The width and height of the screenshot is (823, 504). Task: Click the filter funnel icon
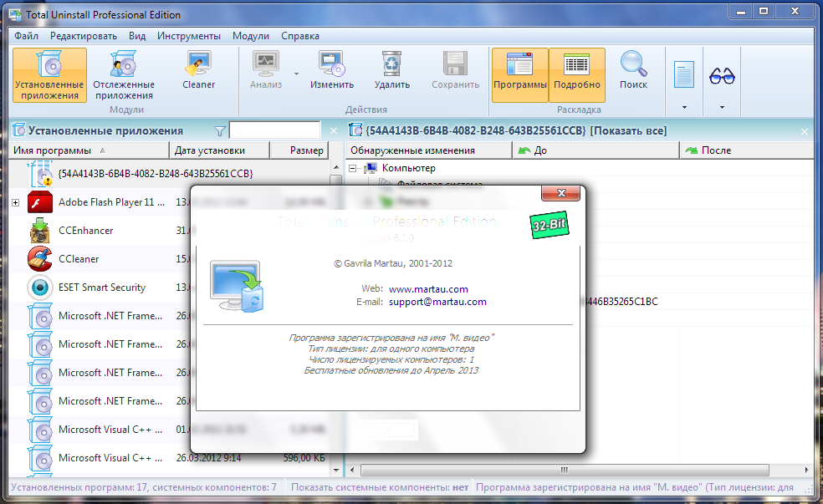[x=220, y=130]
